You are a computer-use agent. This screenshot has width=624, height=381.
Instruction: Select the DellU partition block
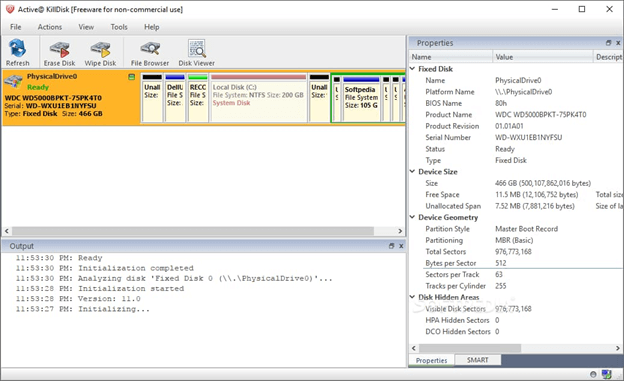[175, 98]
